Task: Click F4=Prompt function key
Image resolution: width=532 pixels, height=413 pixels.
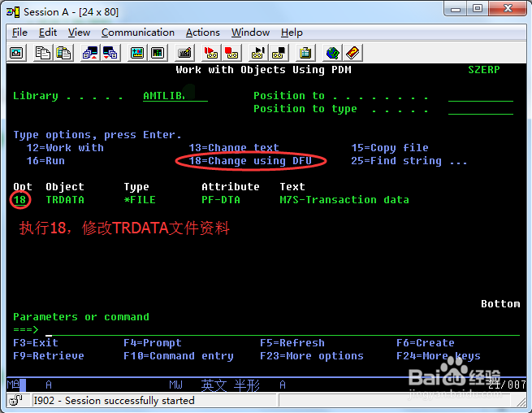Action: [x=153, y=343]
